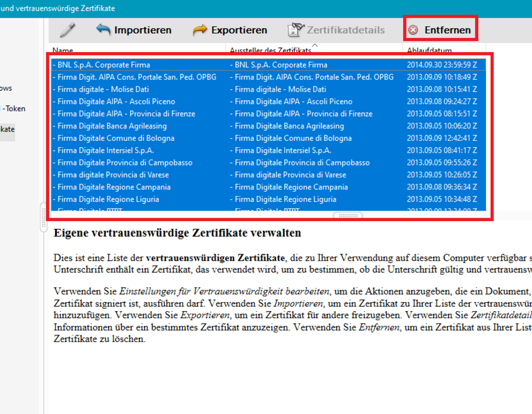Click expiry date 2013.09.05 09:55:26 Z
The width and height of the screenshot is (532, 414).
coord(442,163)
